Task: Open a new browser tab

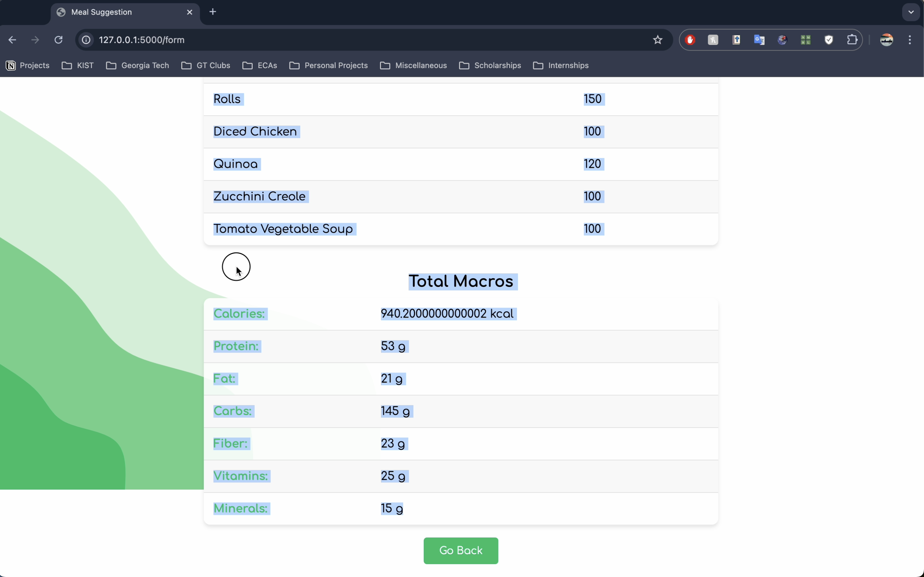Action: click(213, 12)
